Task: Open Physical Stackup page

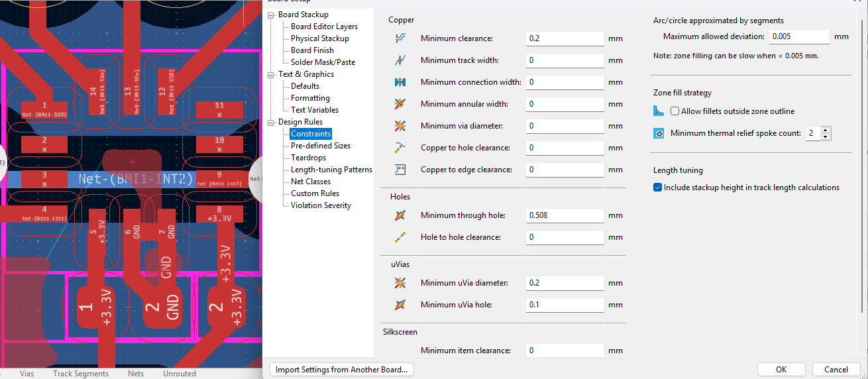Action: click(319, 38)
